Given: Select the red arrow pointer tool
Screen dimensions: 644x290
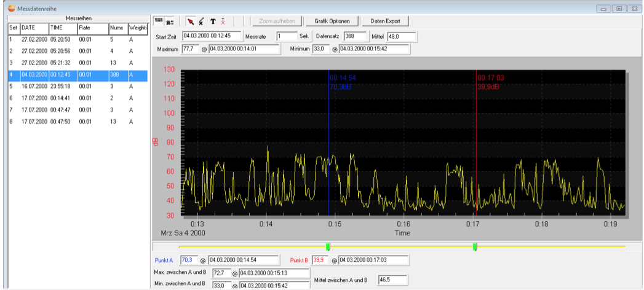Looking at the screenshot, I should pos(190,21).
